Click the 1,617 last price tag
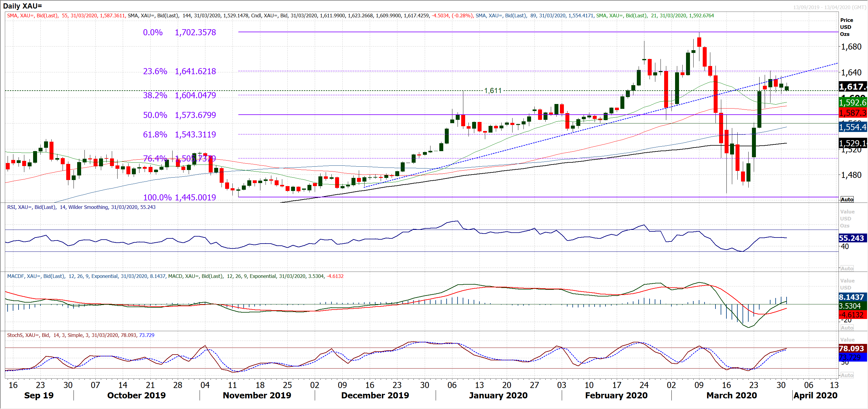 pos(852,87)
